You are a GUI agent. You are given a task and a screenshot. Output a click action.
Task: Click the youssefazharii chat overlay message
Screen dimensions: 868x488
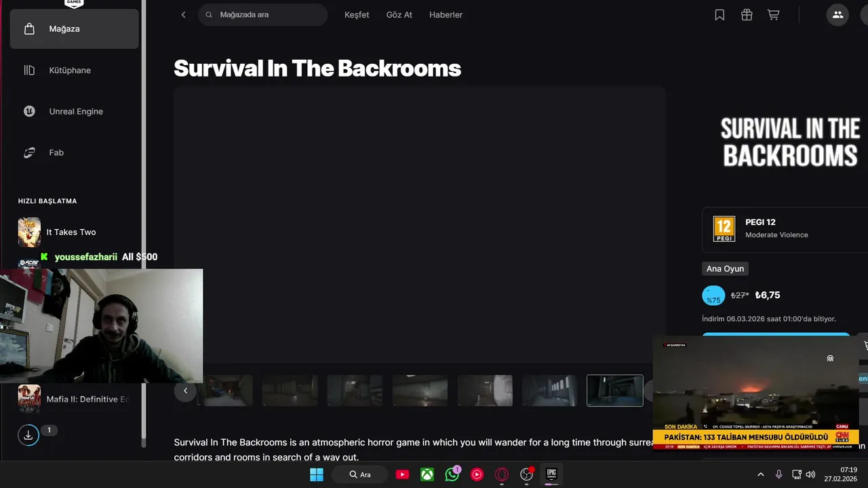[x=99, y=257]
